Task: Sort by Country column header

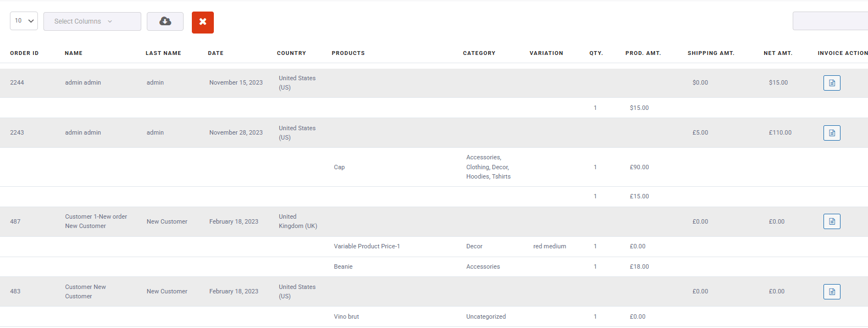Action: coord(291,53)
